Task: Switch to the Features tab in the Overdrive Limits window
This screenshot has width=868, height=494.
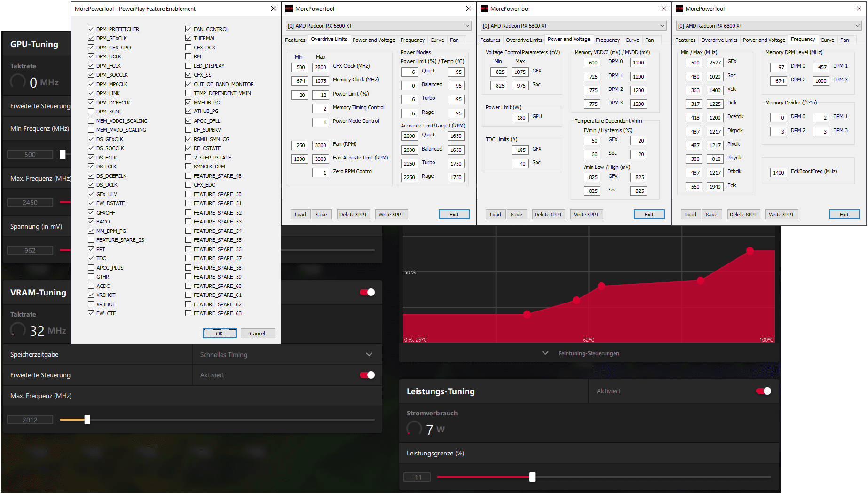Action: (295, 40)
